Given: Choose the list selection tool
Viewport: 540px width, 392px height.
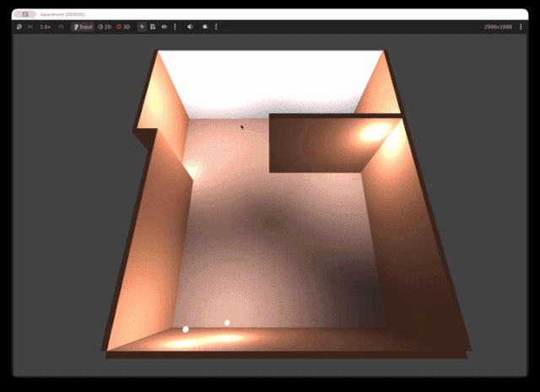Looking at the screenshot, I should [153, 27].
